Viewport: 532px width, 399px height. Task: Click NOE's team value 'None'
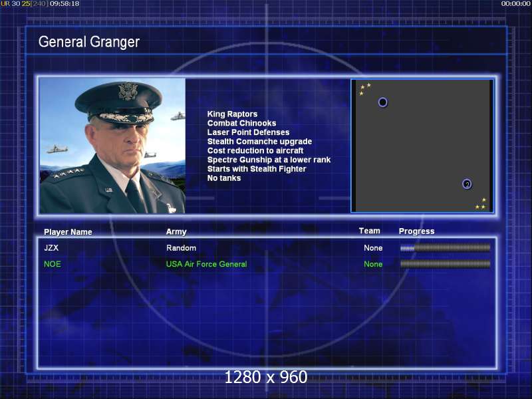373,264
